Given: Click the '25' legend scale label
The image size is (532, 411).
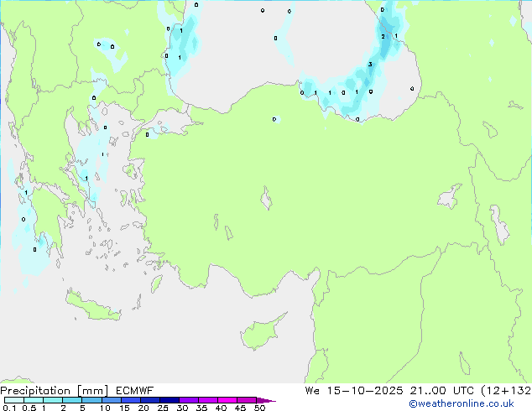Looking at the screenshot, I should (x=163, y=408).
